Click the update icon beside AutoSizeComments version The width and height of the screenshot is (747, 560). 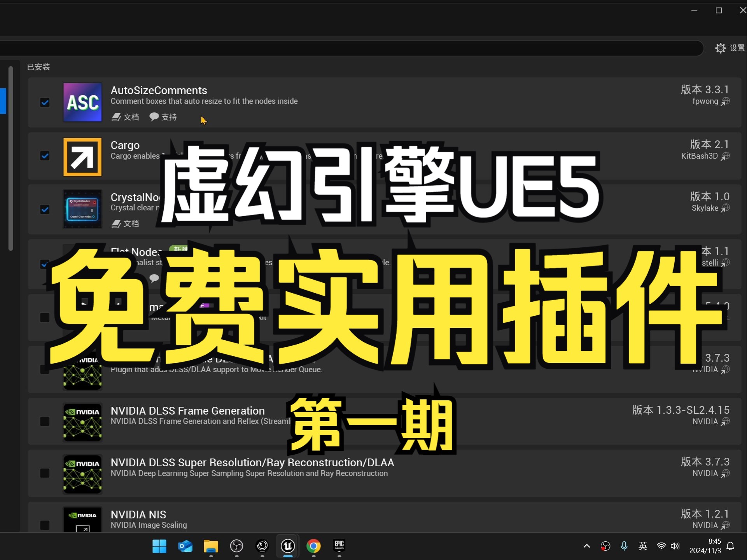click(x=726, y=101)
